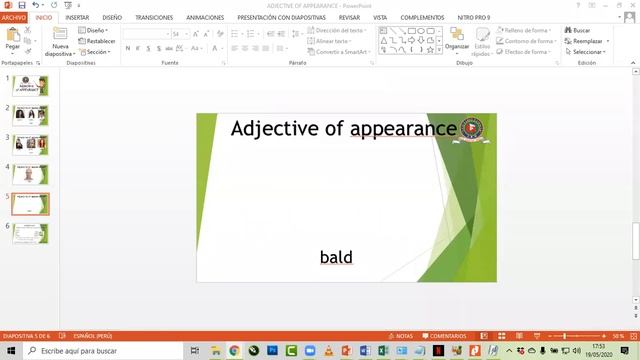This screenshot has width=640, height=360.
Task: Open the ARCHIVO tab
Action: 13,18
